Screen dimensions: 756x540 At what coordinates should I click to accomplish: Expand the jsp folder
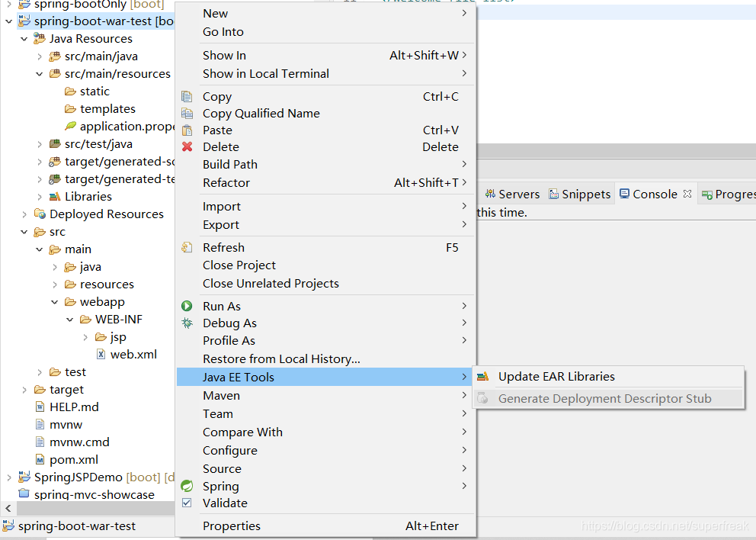tap(85, 337)
